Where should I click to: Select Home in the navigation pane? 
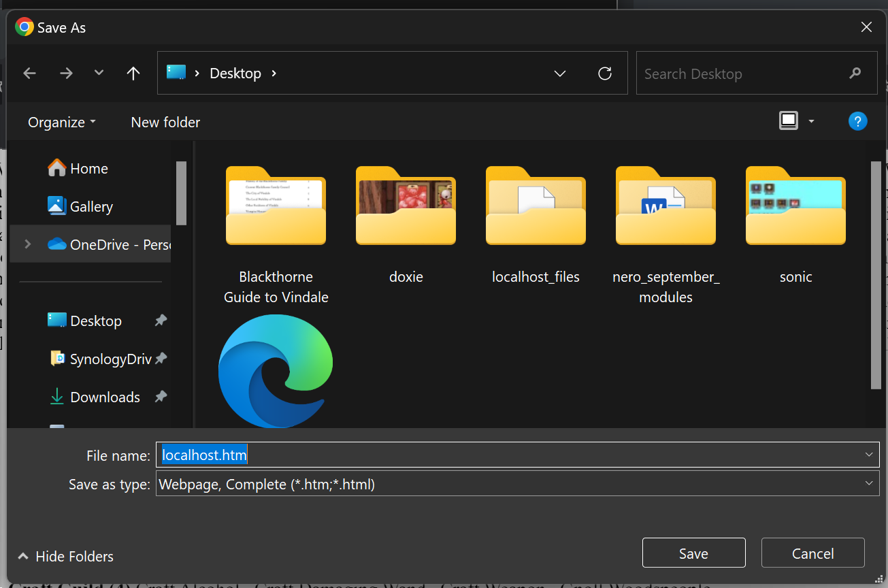(x=88, y=168)
